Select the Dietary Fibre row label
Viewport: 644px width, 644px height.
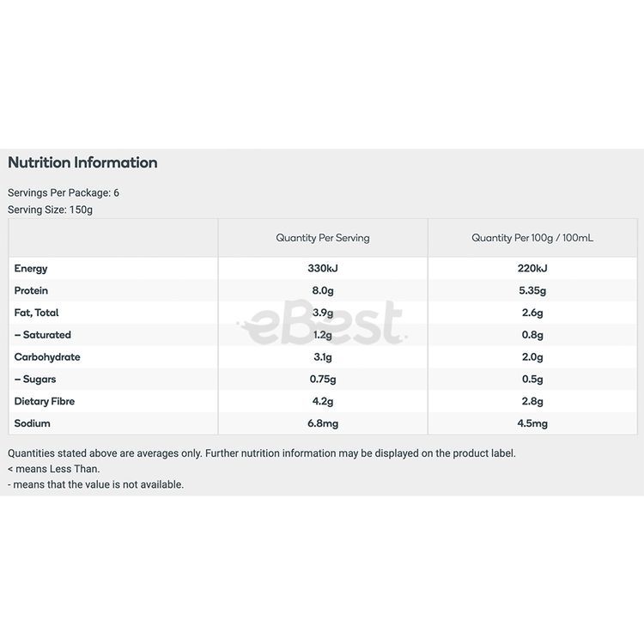45,402
